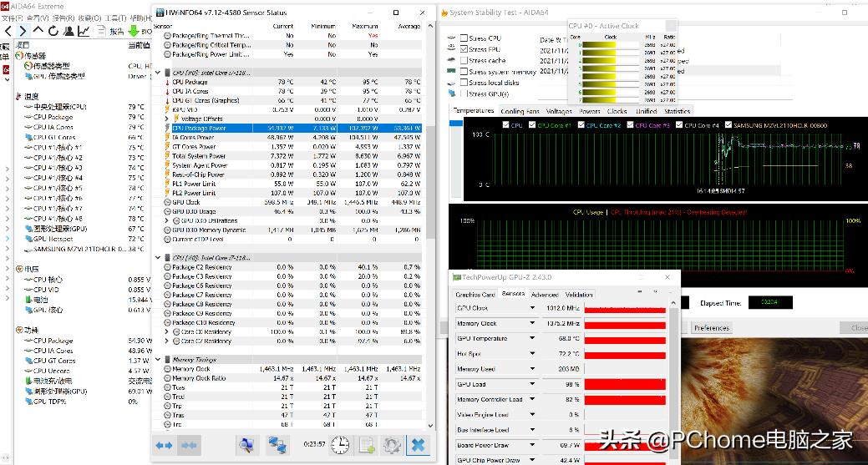The height and width of the screenshot is (465, 868).
Task: Click HWiNFO Maximum column header
Action: 365,26
